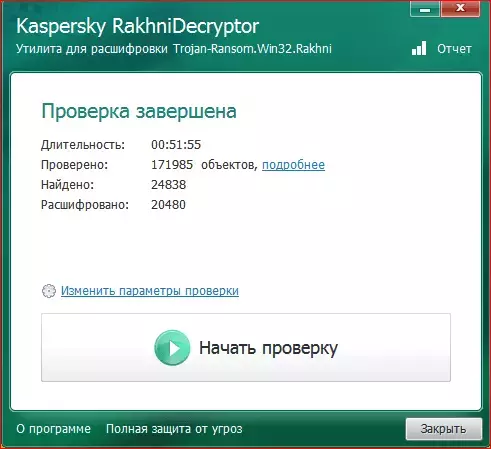The image size is (491, 449).
Task: Minimize the RakhniDecryptor window
Action: [425, 9]
